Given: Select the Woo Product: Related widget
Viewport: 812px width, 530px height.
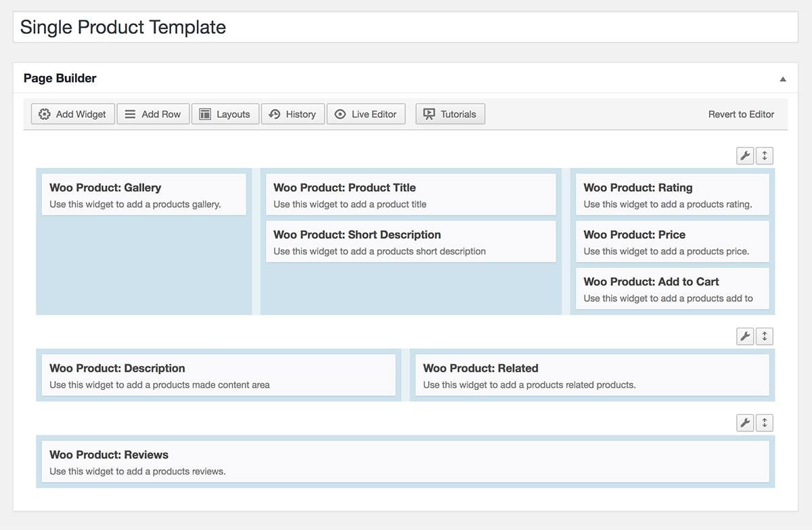Looking at the screenshot, I should tap(592, 376).
